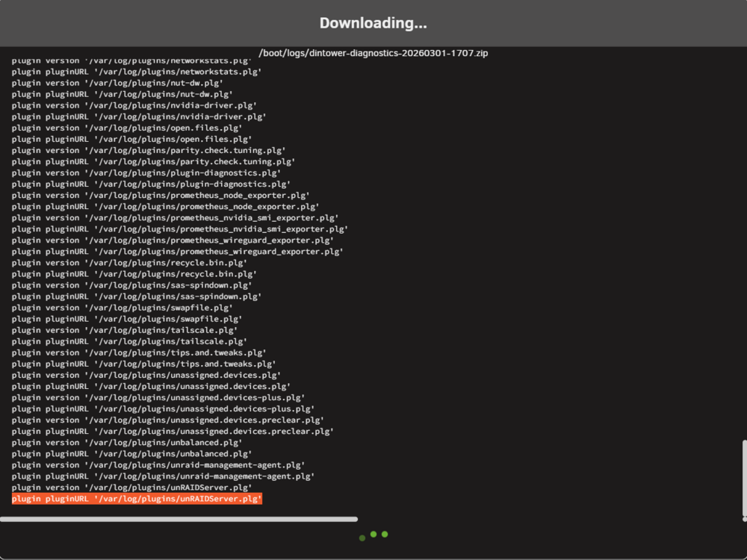747x560 pixels.
Task: Click 'plugin pluginURL' sas-spindown.plg line
Action: click(x=137, y=296)
